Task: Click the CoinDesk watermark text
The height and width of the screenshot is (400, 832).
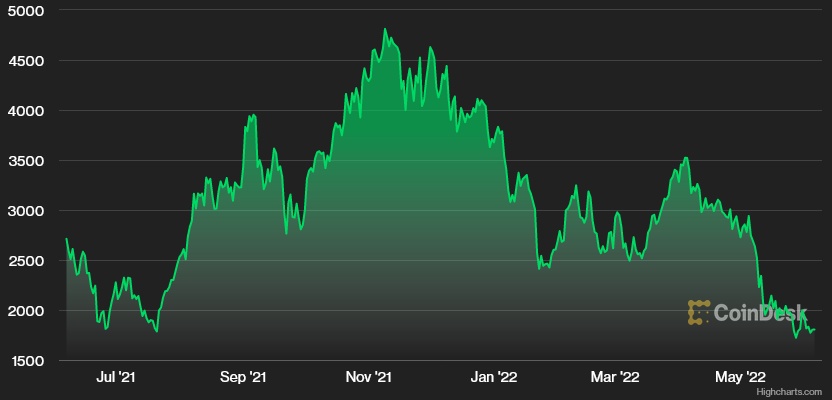Action: point(760,313)
